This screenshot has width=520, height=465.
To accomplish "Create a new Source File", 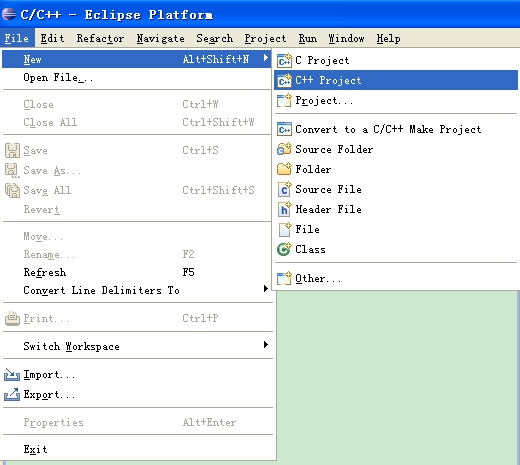I will click(x=396, y=189).
